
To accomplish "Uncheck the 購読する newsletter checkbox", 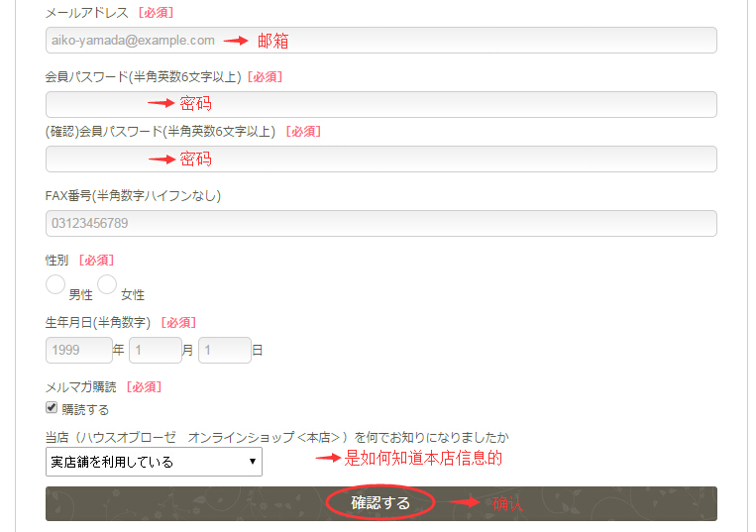I will 52,408.
